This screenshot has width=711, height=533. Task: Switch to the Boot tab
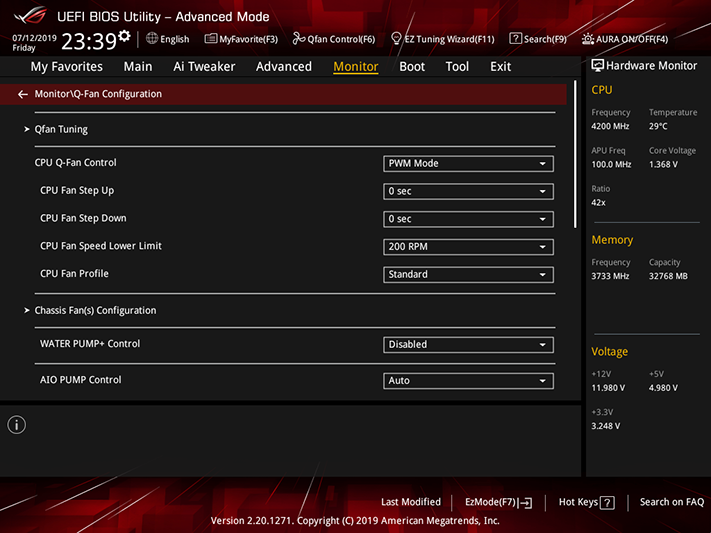(412, 67)
